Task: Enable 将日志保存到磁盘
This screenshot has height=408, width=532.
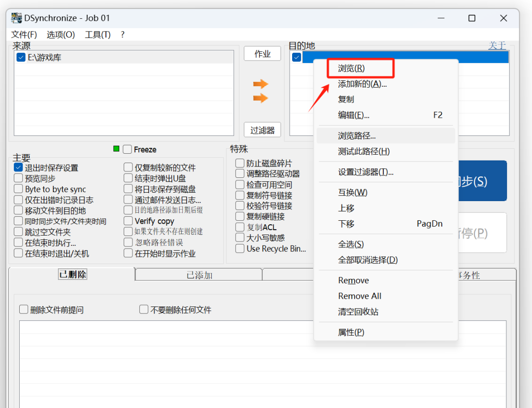Action: point(128,189)
